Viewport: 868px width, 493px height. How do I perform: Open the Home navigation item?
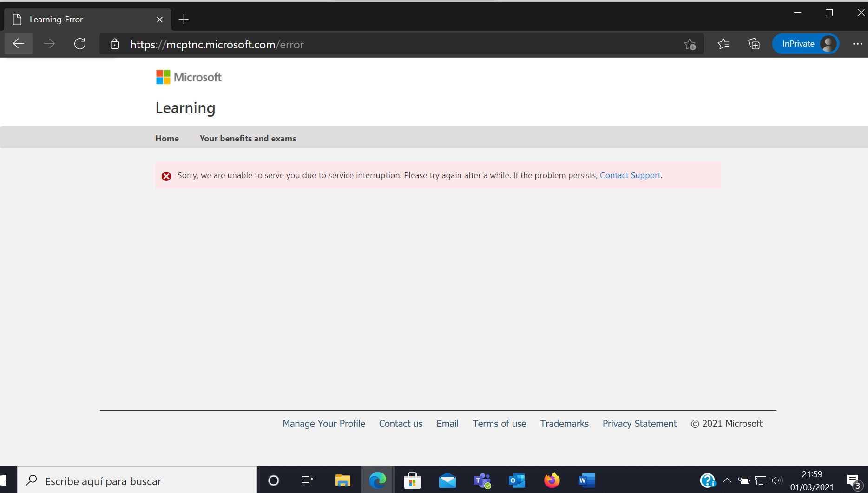point(167,139)
